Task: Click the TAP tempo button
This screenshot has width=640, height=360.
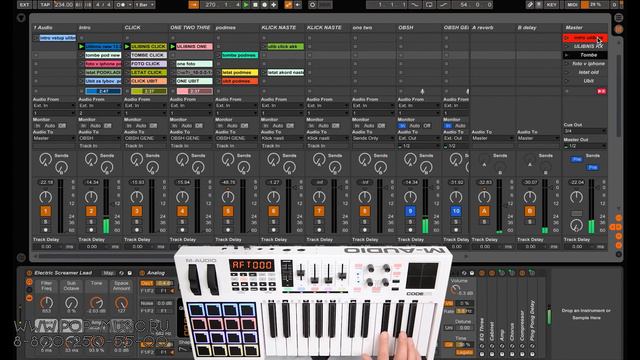Action: point(44,5)
